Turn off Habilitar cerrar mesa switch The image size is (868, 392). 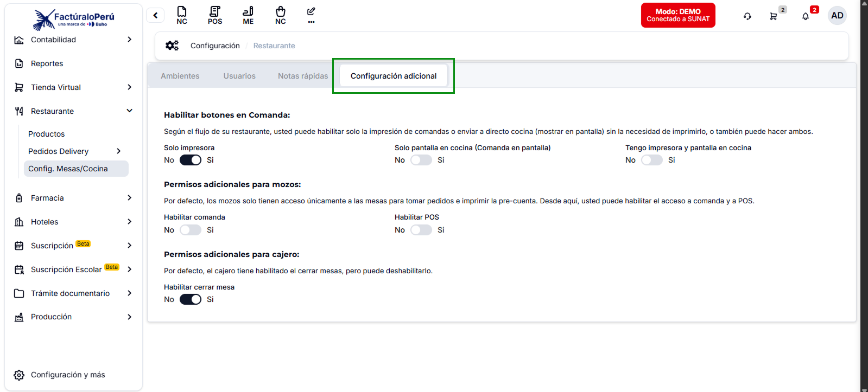pyautogui.click(x=191, y=299)
